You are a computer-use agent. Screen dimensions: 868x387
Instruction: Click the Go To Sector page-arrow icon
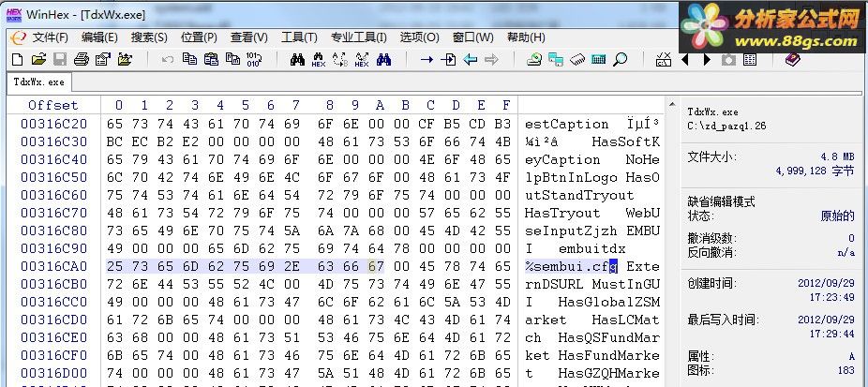click(448, 59)
